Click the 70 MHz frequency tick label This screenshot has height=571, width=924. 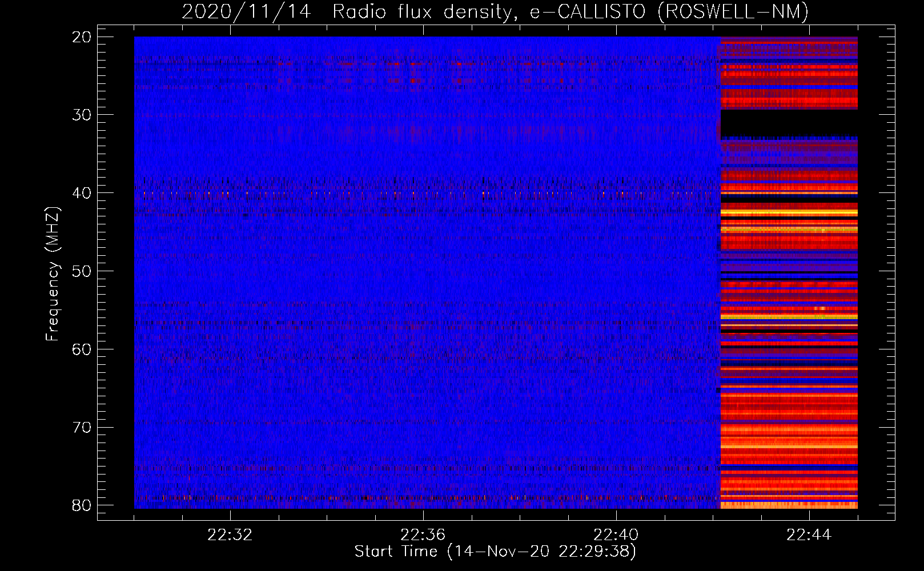[x=82, y=428]
